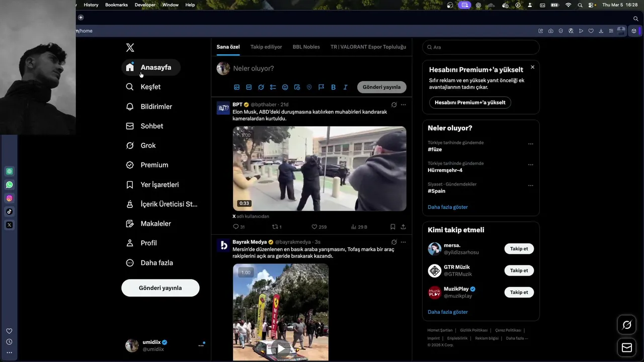Open Yer İşaretleri bookmarks

(x=152, y=185)
